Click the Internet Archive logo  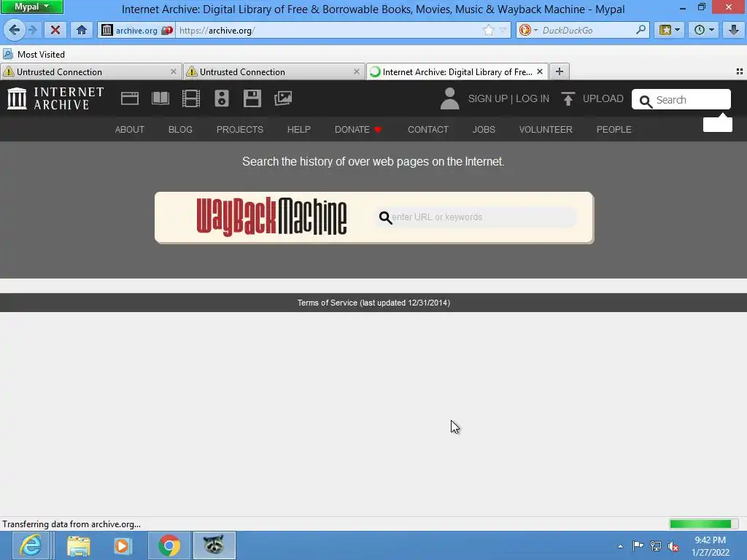click(55, 98)
